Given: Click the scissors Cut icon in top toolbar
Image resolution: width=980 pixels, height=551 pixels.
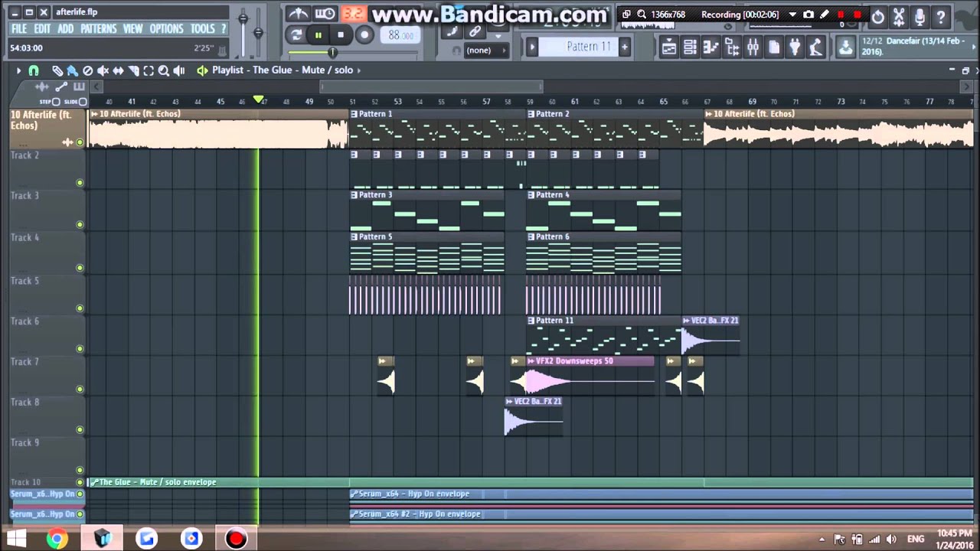Looking at the screenshot, I should [899, 16].
